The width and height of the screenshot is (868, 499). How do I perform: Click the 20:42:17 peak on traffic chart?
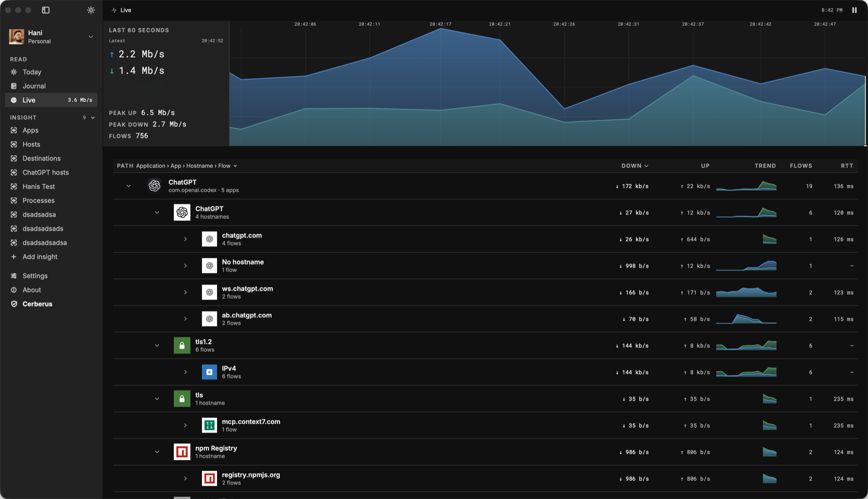pos(441,29)
